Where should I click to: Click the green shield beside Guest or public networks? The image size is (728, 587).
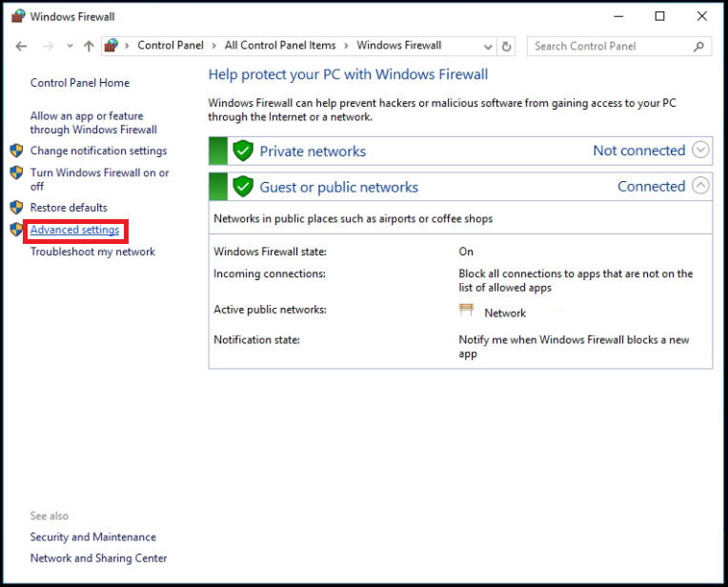click(x=243, y=187)
